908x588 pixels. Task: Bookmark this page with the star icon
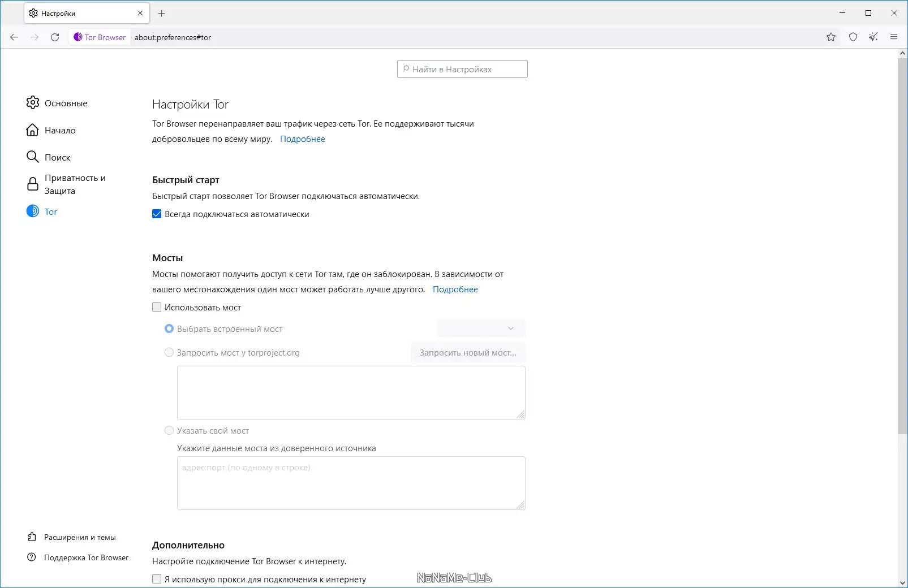(x=831, y=37)
